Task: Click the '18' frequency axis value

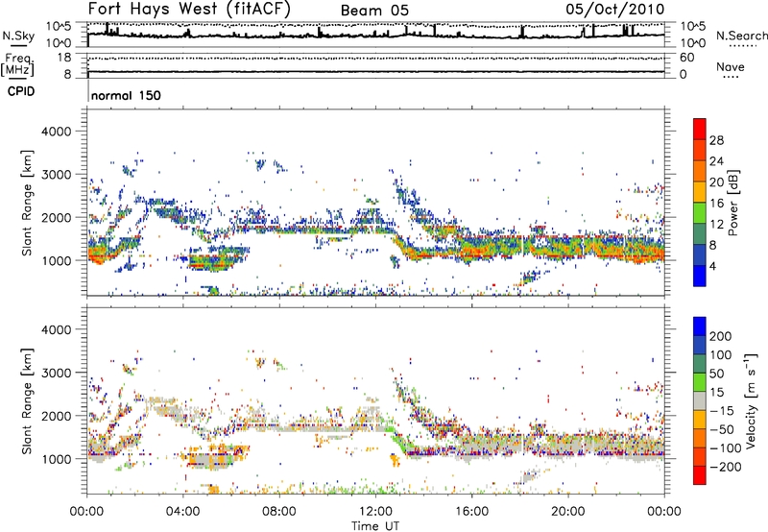Action: coord(64,58)
